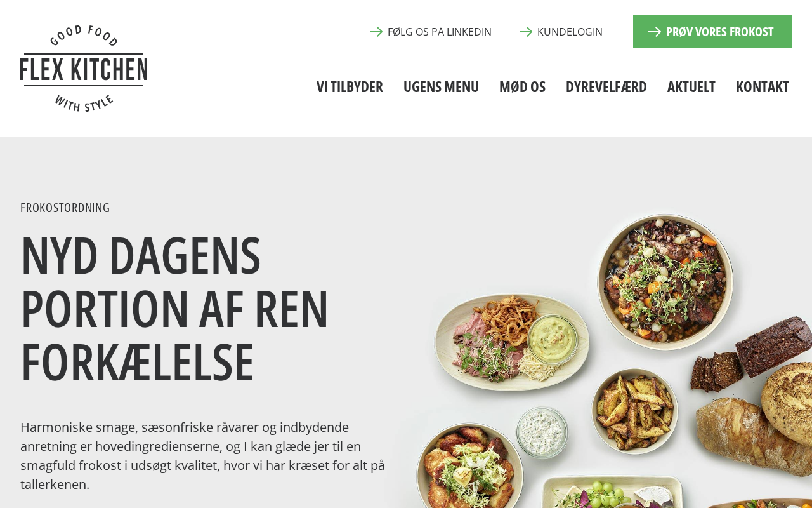Click the white arrow in Prøv vores frokost button
This screenshot has width=812, height=508.
(655, 32)
